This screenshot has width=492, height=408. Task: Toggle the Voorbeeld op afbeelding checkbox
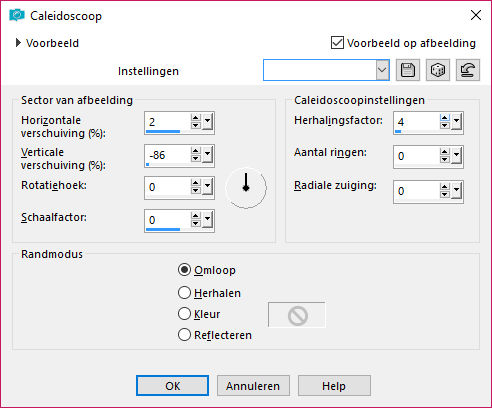(337, 43)
